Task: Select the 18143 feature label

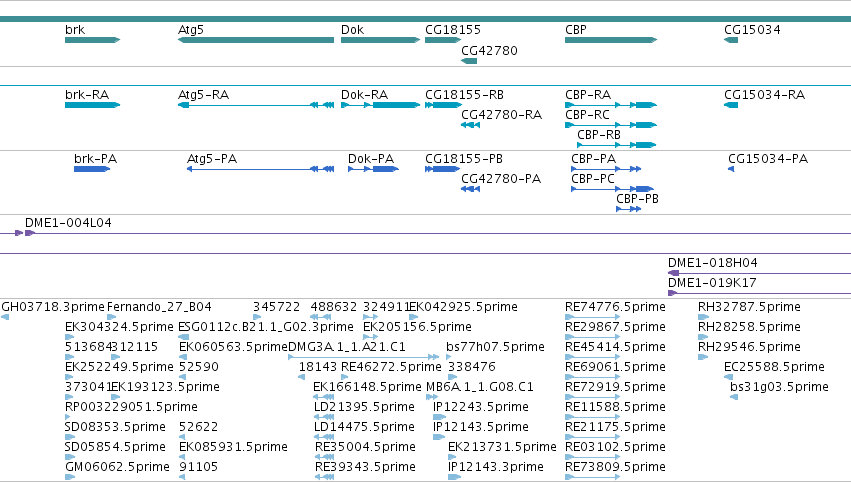Action: coord(317,367)
